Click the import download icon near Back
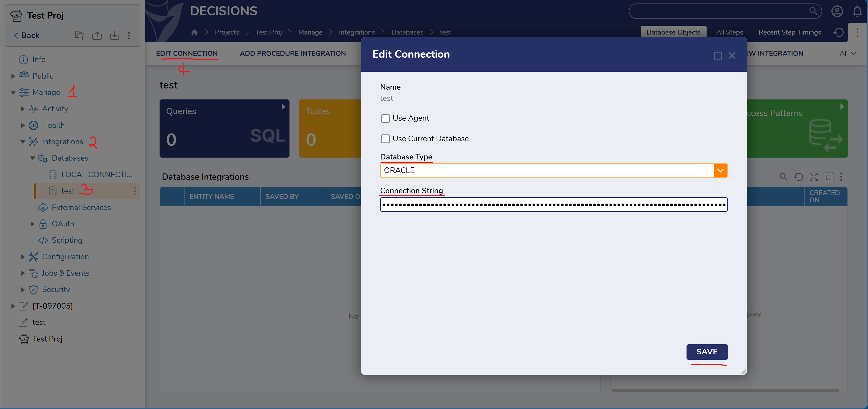The width and height of the screenshot is (868, 409). click(115, 35)
